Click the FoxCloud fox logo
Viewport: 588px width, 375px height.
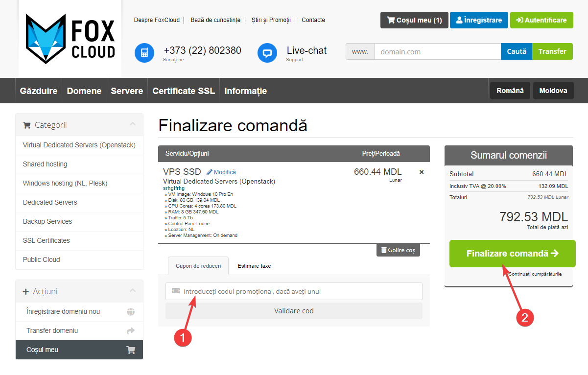coord(70,39)
